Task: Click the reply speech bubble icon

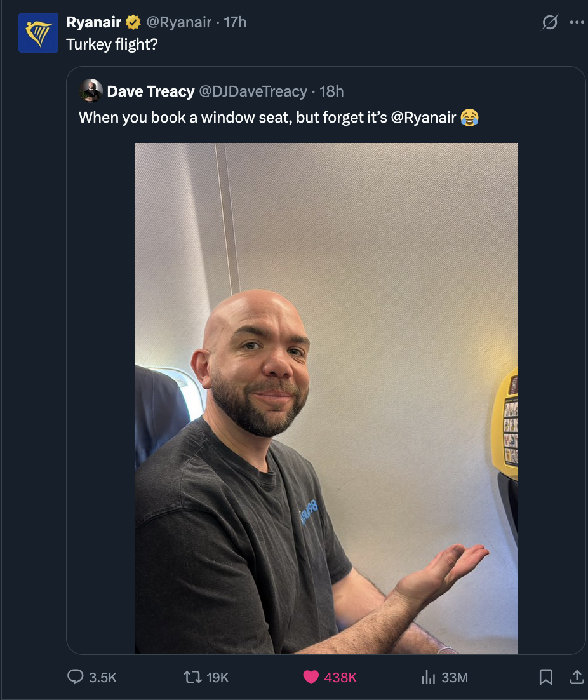Action: coord(76,676)
